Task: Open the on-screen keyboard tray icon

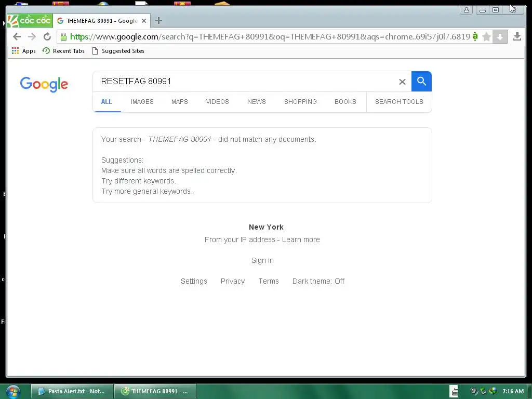Action: click(454, 391)
